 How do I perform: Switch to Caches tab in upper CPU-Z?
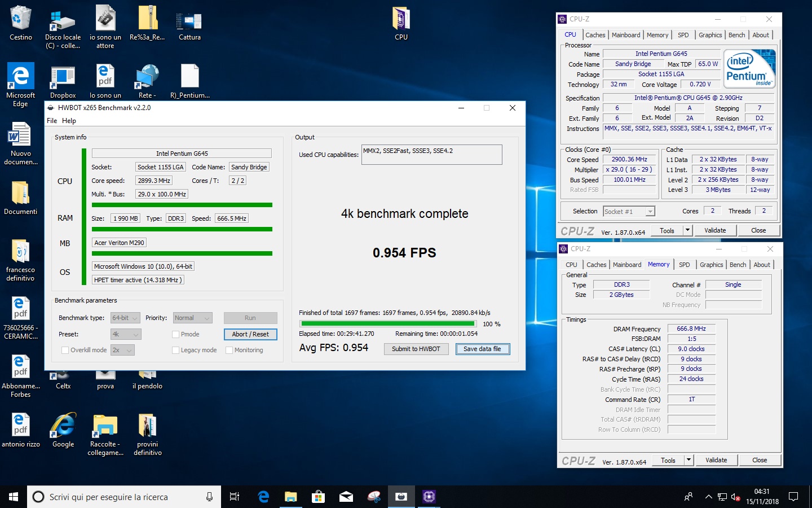point(595,35)
